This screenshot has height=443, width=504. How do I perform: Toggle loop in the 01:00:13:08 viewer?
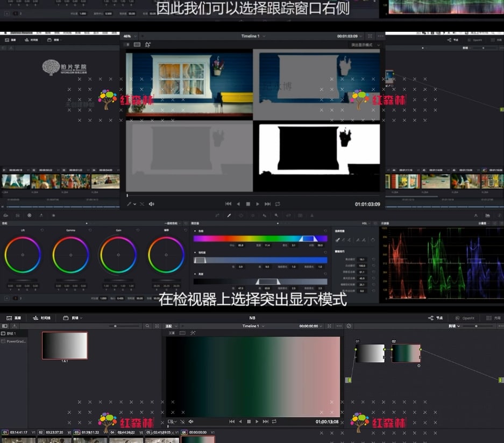pos(274,421)
